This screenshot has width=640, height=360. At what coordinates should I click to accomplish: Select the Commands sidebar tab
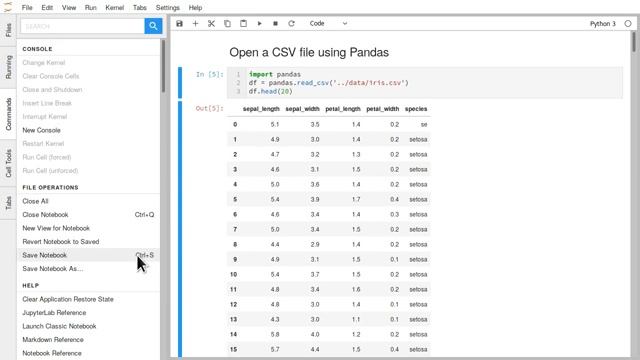[8, 114]
